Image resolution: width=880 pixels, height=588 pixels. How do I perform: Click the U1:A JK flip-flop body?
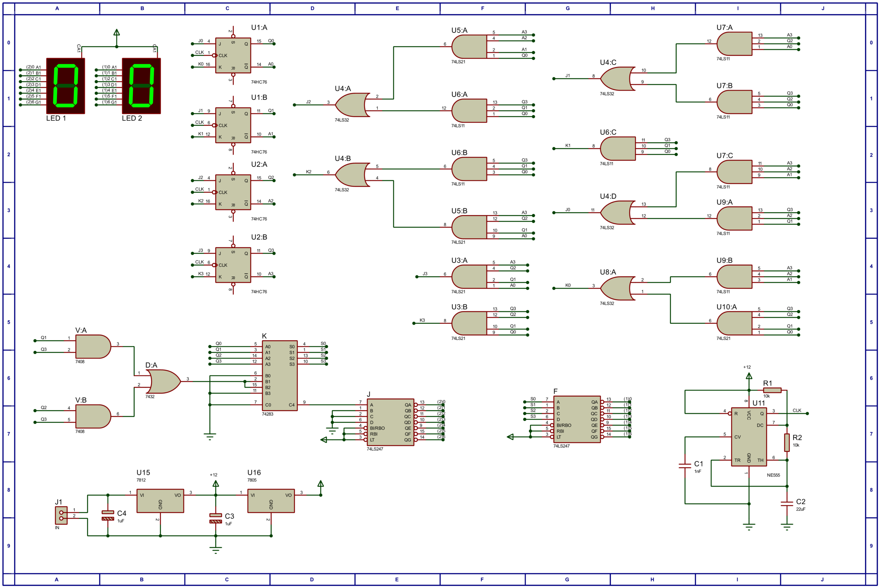point(233,55)
